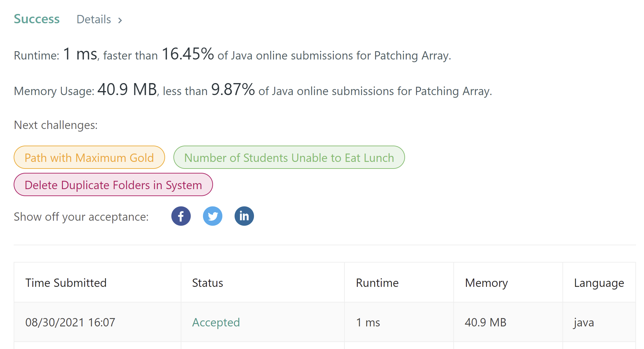Image resolution: width=644 pixels, height=349 pixels.
Task: Share acceptance via Twitter icon
Action: tap(213, 216)
